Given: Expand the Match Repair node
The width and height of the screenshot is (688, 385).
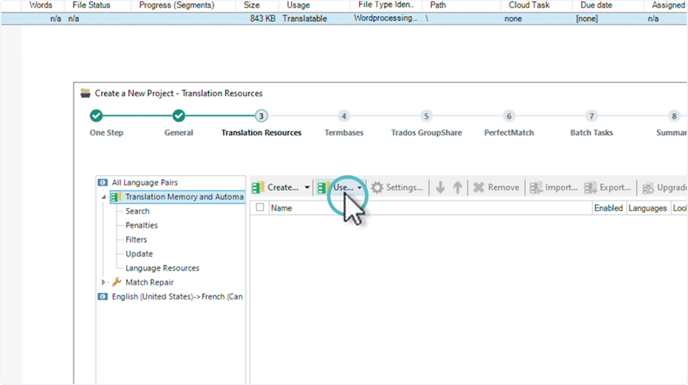Looking at the screenshot, I should click(104, 282).
